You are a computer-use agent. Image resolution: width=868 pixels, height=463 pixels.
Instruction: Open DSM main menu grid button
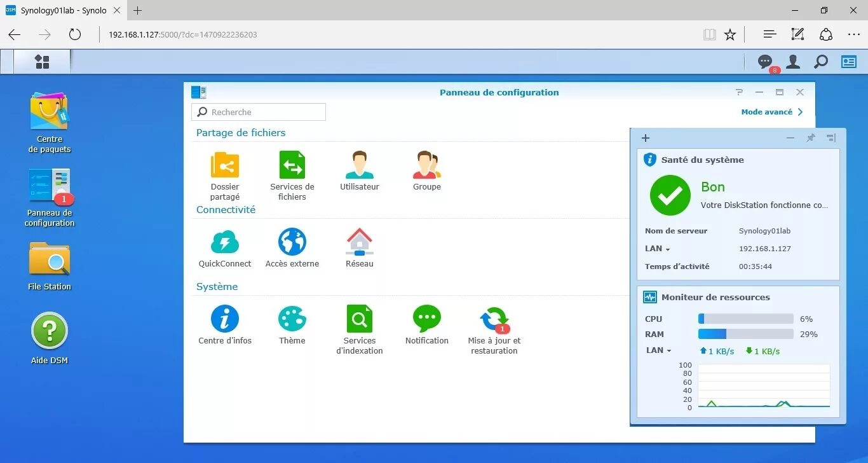[42, 62]
